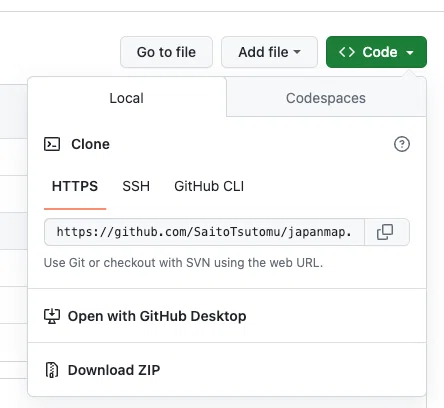Open the Clone help question mark icon
The height and width of the screenshot is (408, 444).
pos(402,144)
